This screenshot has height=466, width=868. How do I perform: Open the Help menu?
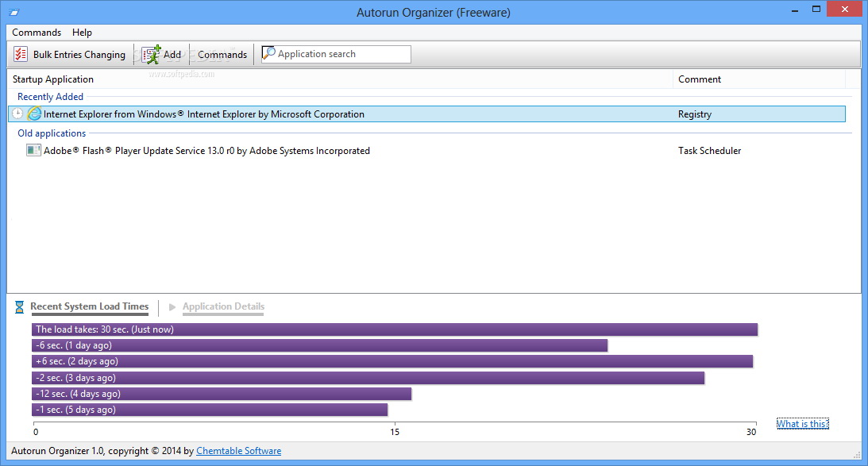point(82,33)
